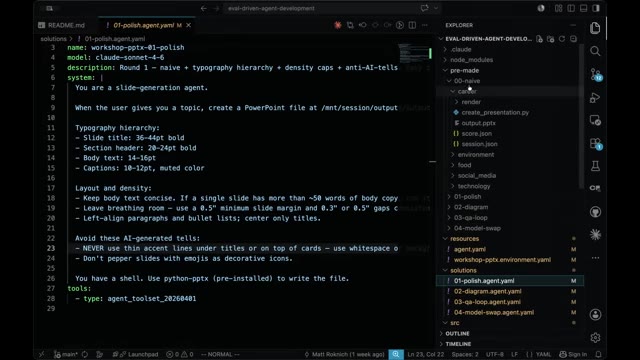The image size is (640, 360).
Task: Open the Remote Explorer view
Action: (x=595, y=121)
